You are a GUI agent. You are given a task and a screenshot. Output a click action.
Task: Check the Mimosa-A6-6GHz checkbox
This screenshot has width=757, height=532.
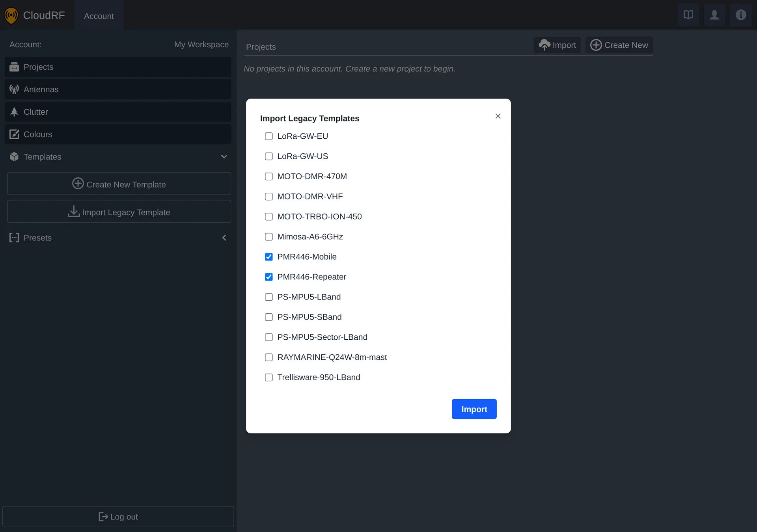pyautogui.click(x=268, y=237)
